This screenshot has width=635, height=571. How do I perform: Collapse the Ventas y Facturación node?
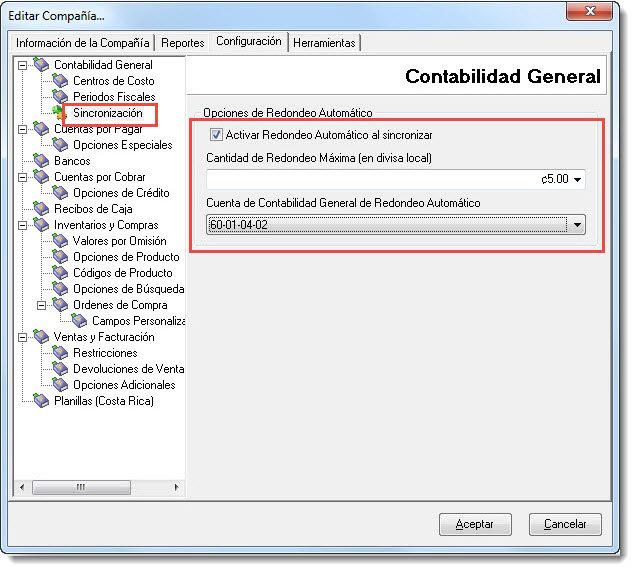pos(23,337)
